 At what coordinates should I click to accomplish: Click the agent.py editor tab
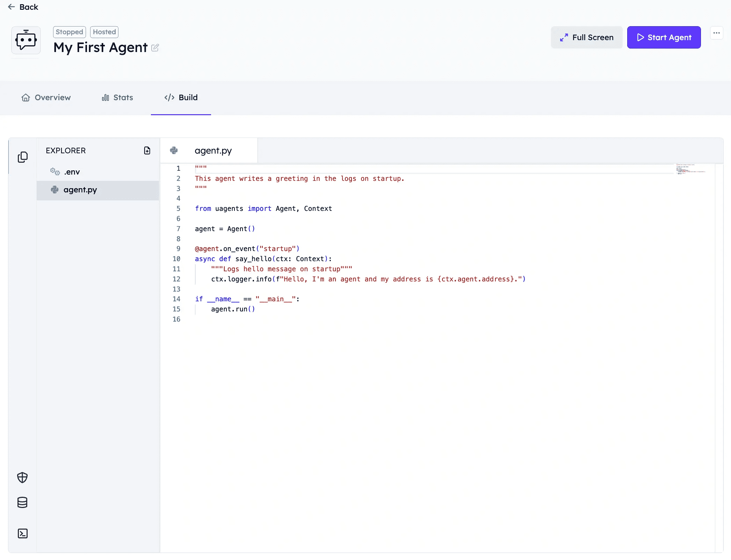tap(209, 150)
